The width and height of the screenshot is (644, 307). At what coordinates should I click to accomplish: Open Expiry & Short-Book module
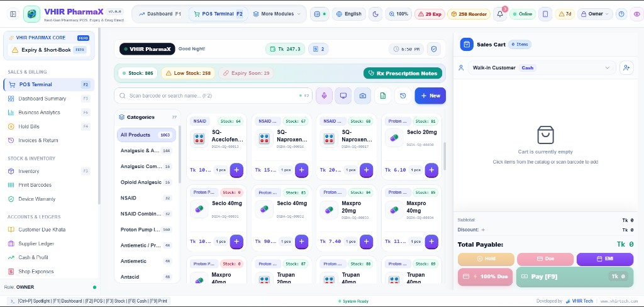49,50
